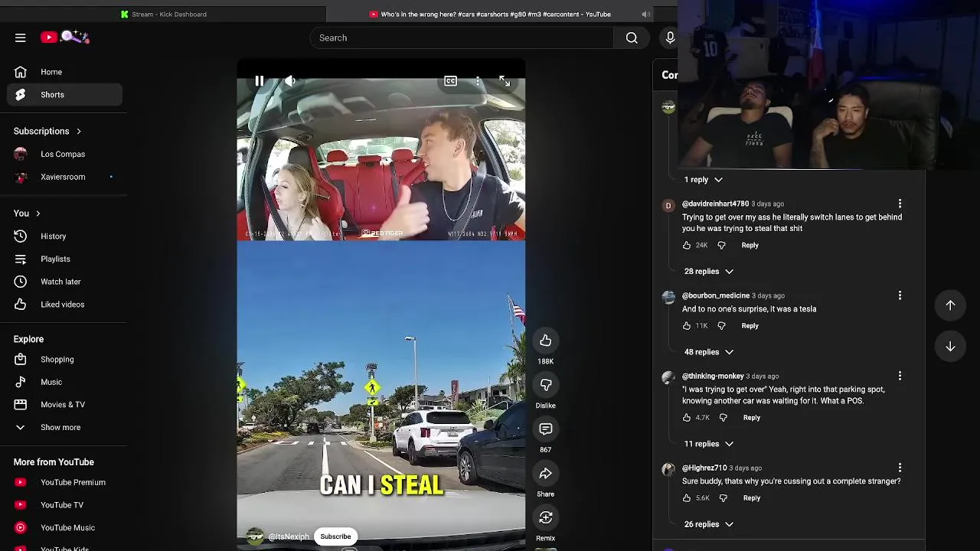The image size is (980, 551).
Task: Reply to bourbon_medicine's comment
Action: (750, 326)
